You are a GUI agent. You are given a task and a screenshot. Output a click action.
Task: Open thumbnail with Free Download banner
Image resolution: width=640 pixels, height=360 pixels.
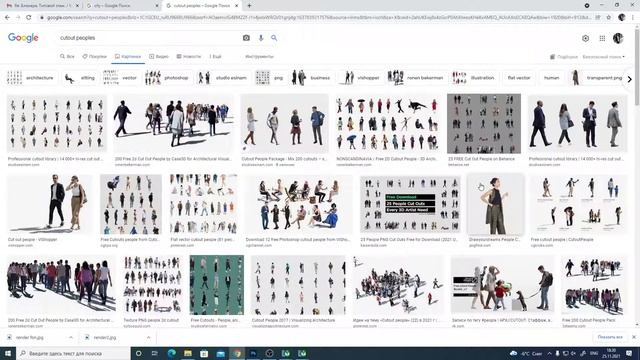click(x=410, y=204)
